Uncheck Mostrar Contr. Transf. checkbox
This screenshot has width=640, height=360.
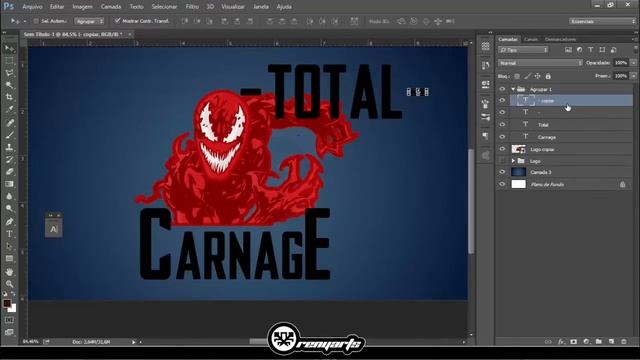[117, 20]
